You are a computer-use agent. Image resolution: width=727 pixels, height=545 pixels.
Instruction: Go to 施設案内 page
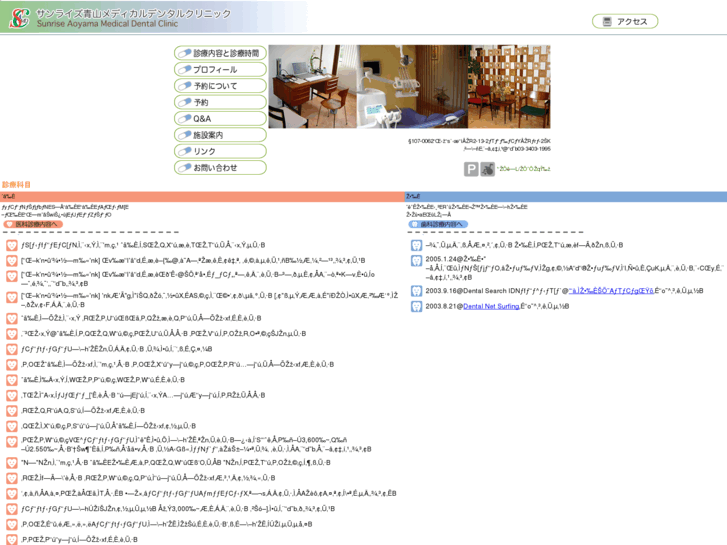220,135
